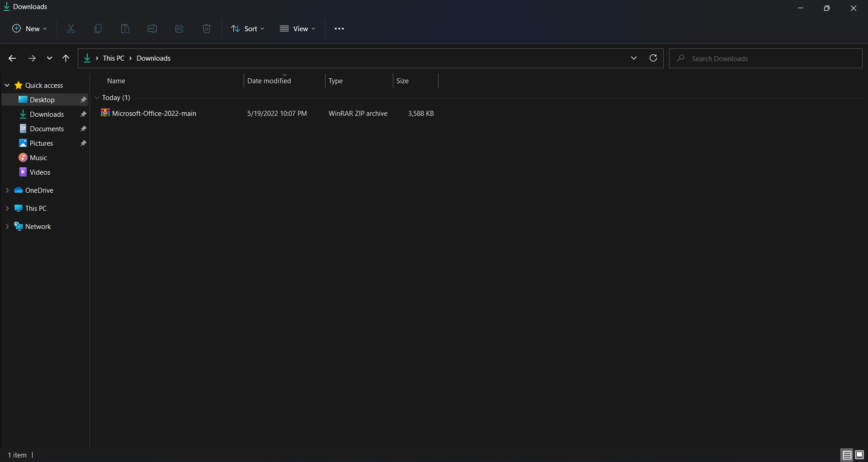Restore down the Downloads window

pyautogui.click(x=827, y=8)
